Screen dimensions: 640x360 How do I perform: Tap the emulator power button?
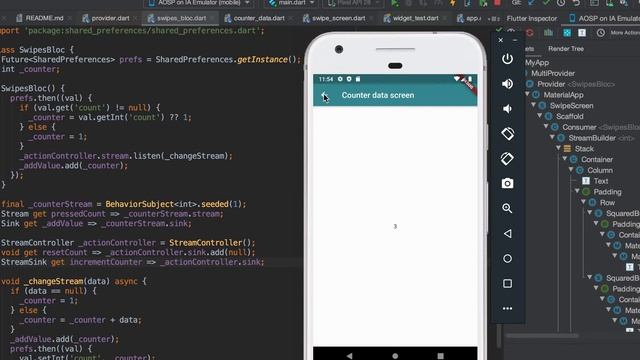[507, 59]
